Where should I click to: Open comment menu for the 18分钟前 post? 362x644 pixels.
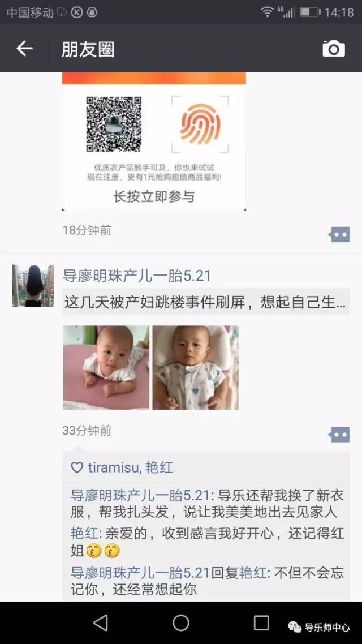coord(339,234)
